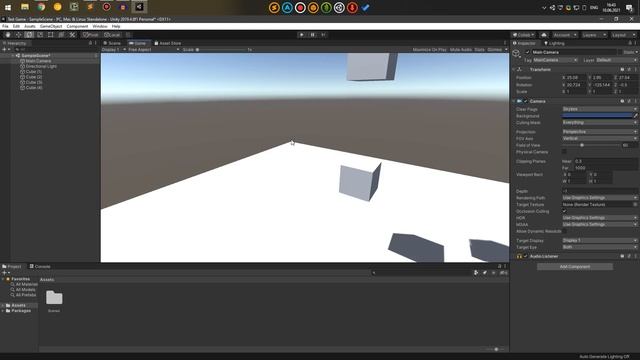Image resolution: width=640 pixels, height=360 pixels.
Task: Switch to the Lighting tab
Action: (x=554, y=43)
